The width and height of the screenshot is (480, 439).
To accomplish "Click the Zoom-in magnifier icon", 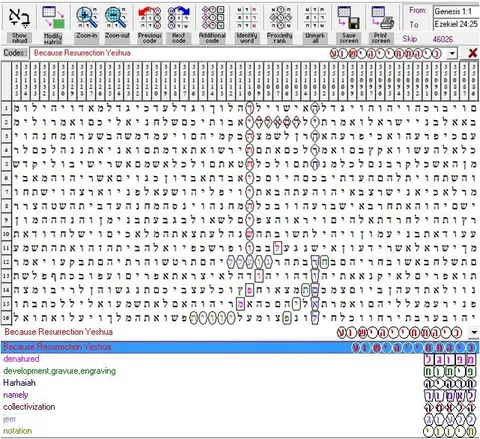I will [87, 17].
